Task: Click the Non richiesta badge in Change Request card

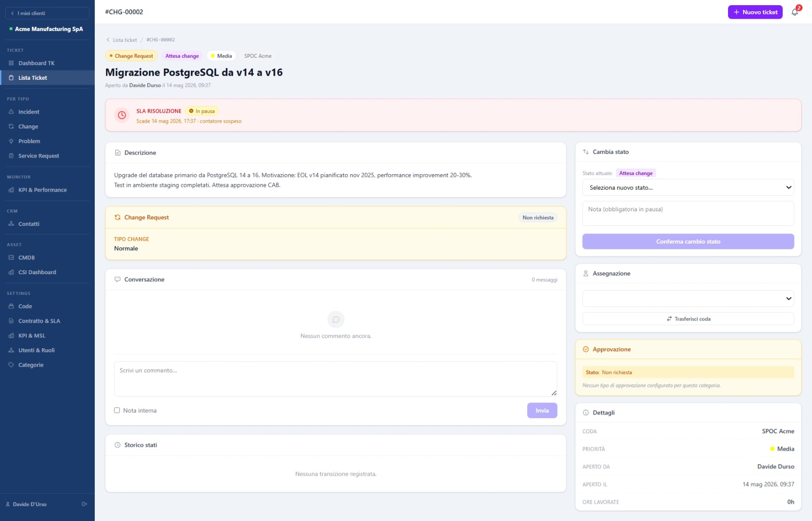Action: 538,217
